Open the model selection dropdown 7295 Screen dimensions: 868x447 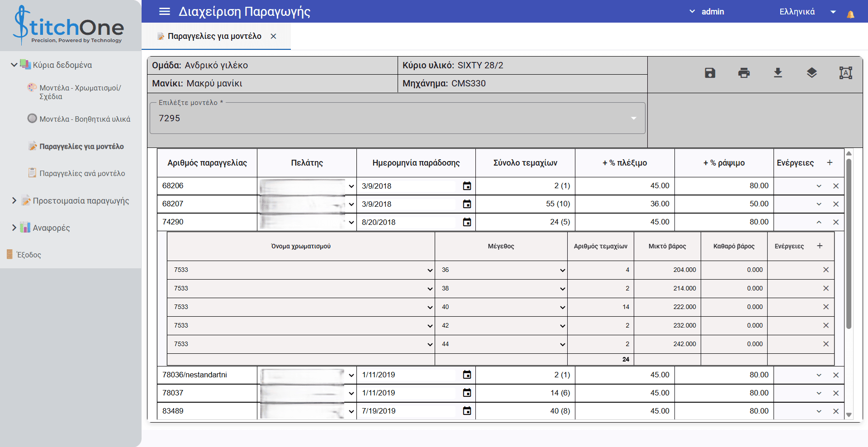pos(398,118)
